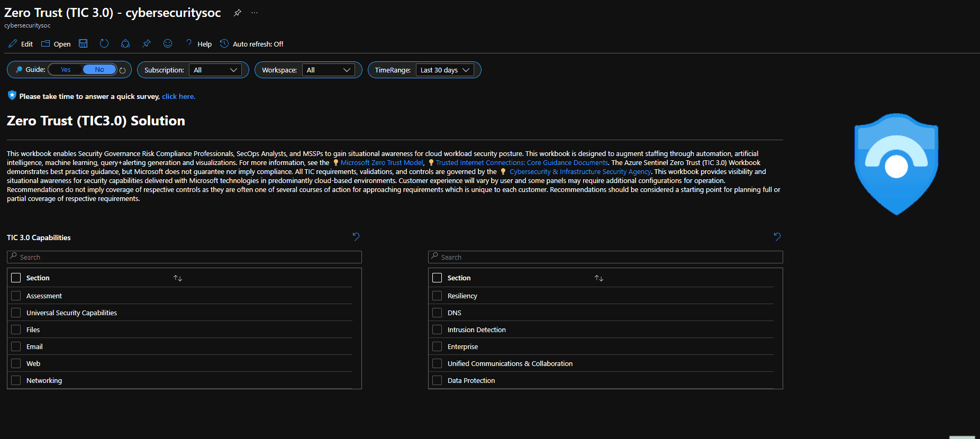This screenshot has width=980, height=439.
Task: Check the Assessment checkbox
Action: 16,296
